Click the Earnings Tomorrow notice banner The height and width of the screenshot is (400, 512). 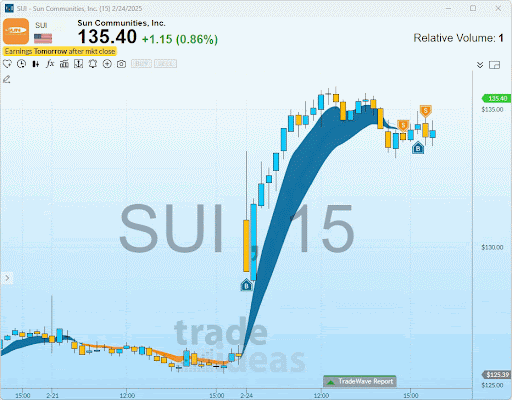coord(60,51)
